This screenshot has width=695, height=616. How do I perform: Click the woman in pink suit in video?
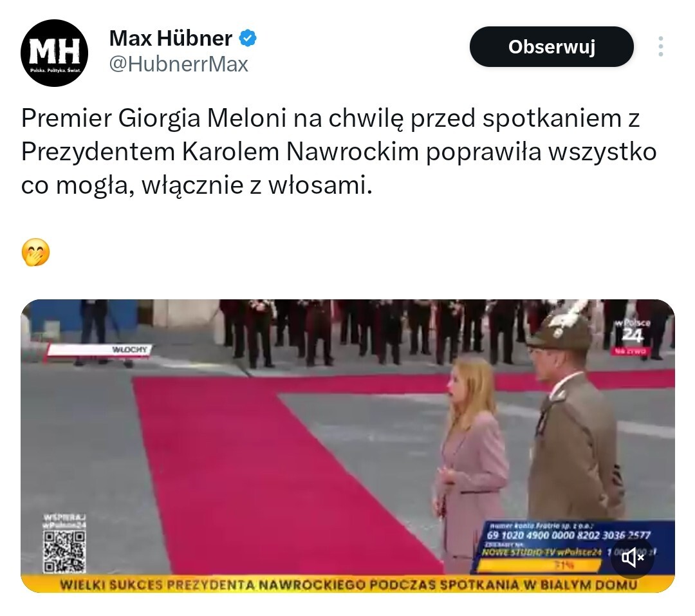coord(470,463)
